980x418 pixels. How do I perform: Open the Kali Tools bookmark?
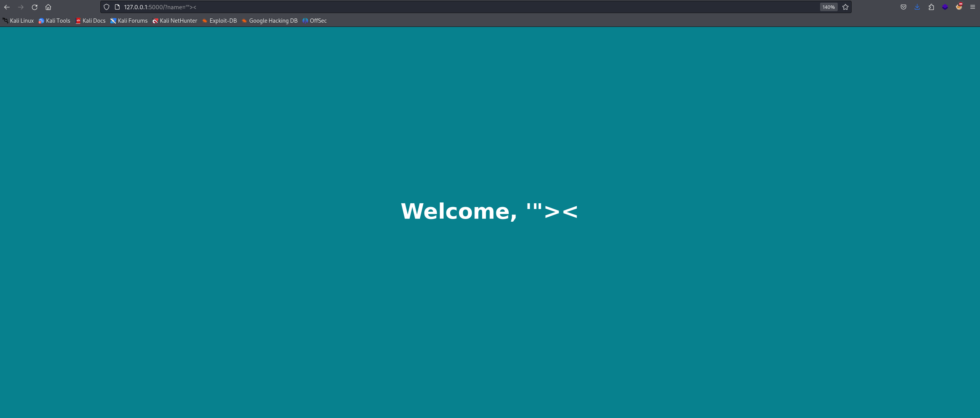coord(54,21)
